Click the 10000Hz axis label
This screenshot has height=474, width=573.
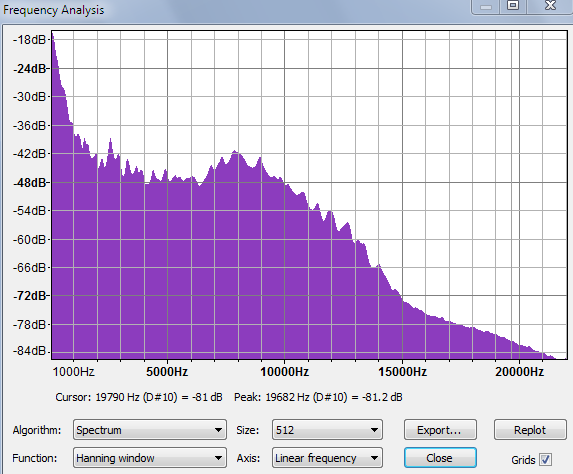[x=284, y=372]
